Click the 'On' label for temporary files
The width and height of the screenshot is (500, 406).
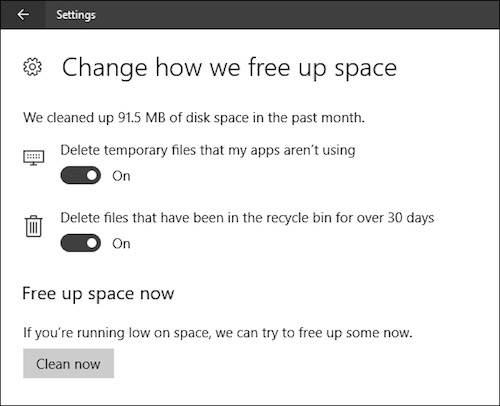point(121,176)
